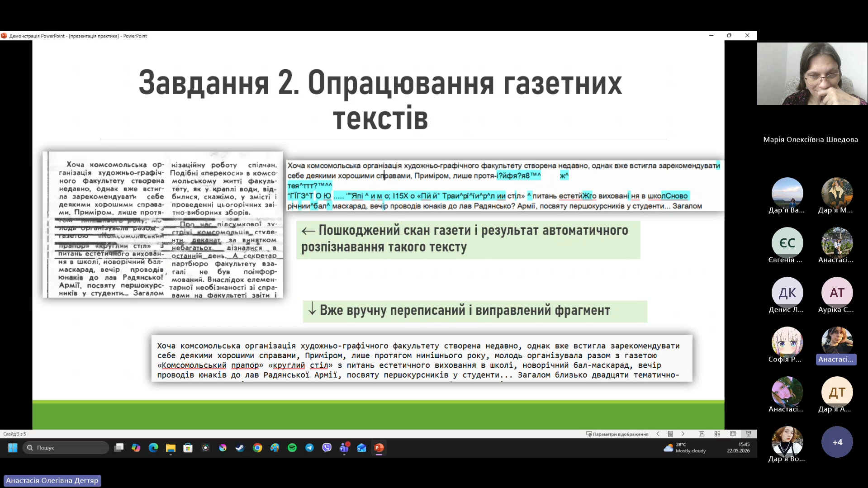Switch to Normal view in status bar

tap(702, 434)
